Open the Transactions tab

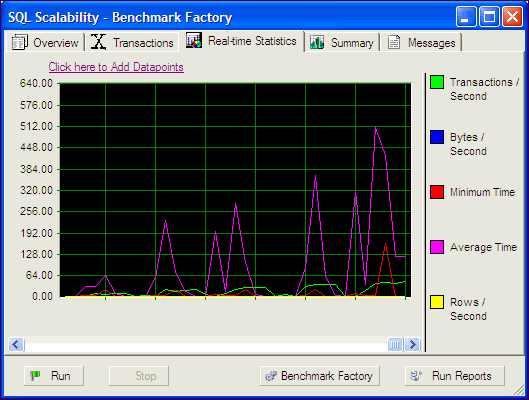tap(132, 42)
